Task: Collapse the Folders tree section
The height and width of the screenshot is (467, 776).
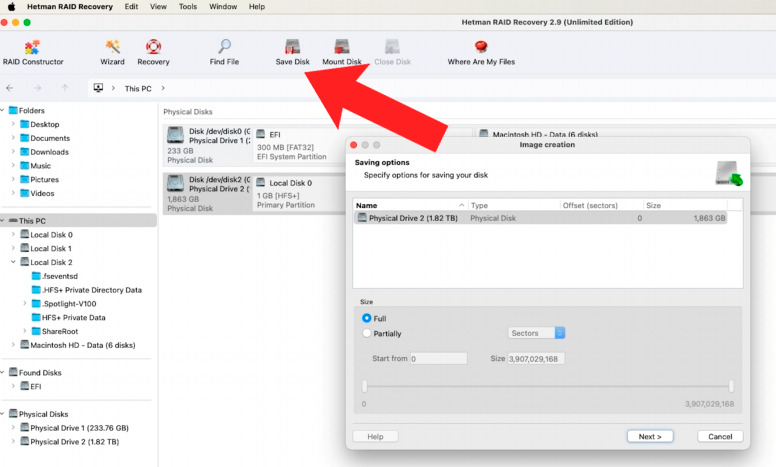Action: 3,110
